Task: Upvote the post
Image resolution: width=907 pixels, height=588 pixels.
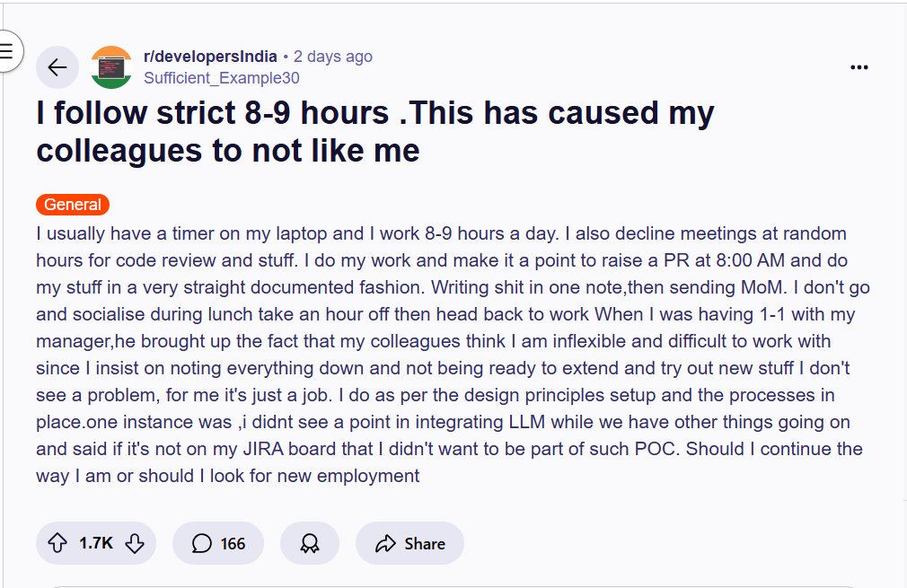Action: coord(57,543)
